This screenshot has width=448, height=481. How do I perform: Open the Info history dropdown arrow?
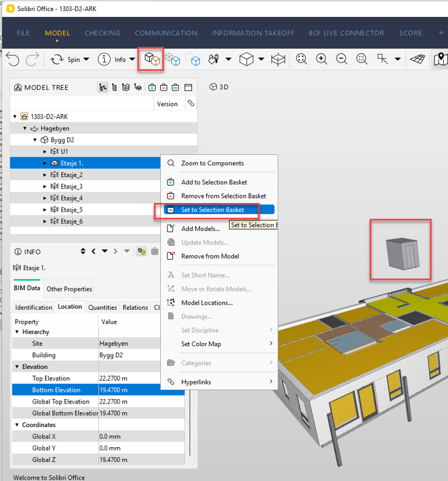click(105, 251)
